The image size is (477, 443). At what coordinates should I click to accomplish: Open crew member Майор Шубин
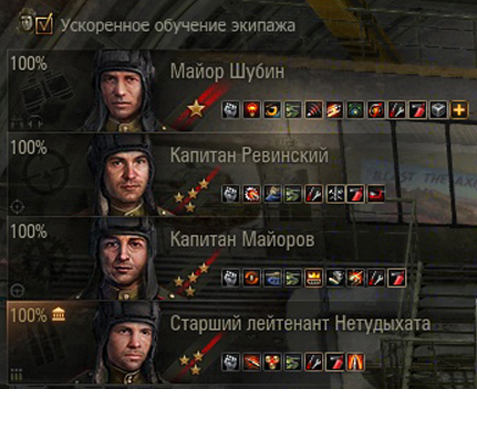point(242,91)
